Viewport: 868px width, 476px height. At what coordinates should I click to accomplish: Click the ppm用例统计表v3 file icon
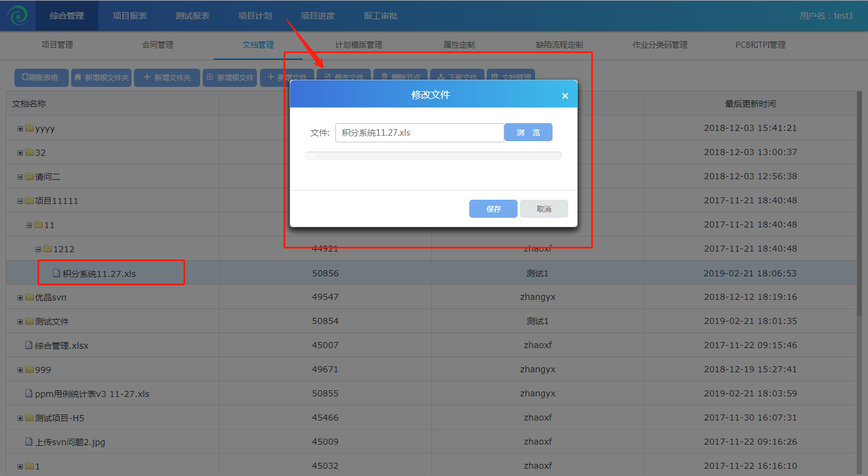click(28, 394)
